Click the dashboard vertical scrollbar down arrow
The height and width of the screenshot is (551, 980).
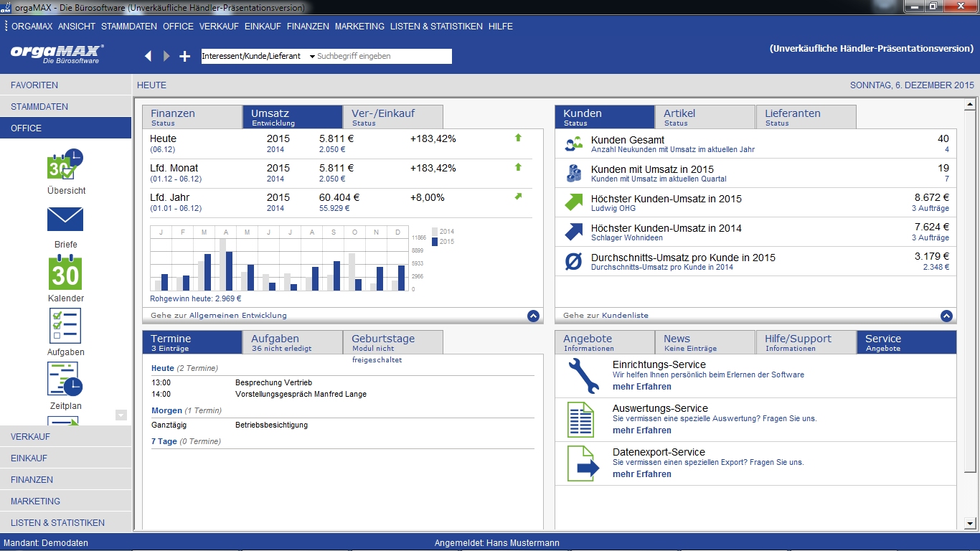[970, 524]
